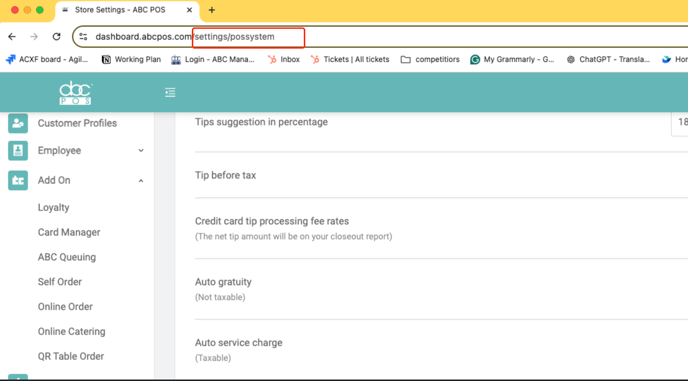Click the Employee sidebar icon
The width and height of the screenshot is (688, 381).
[x=18, y=151]
